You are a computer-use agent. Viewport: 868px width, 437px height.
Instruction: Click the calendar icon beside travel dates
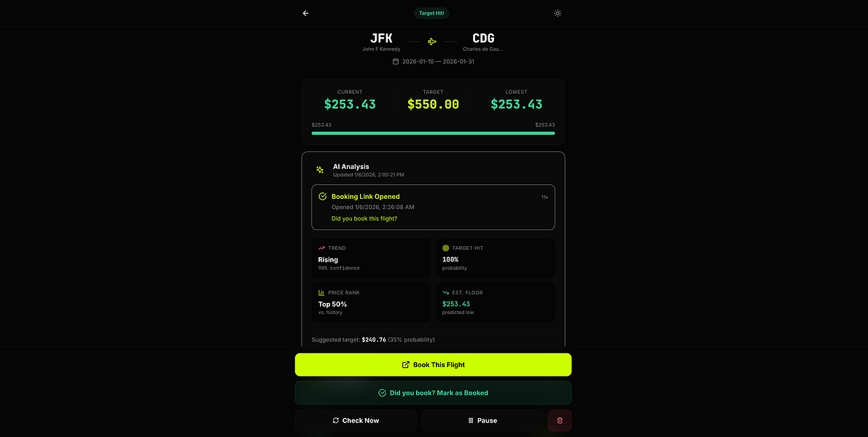pyautogui.click(x=396, y=61)
